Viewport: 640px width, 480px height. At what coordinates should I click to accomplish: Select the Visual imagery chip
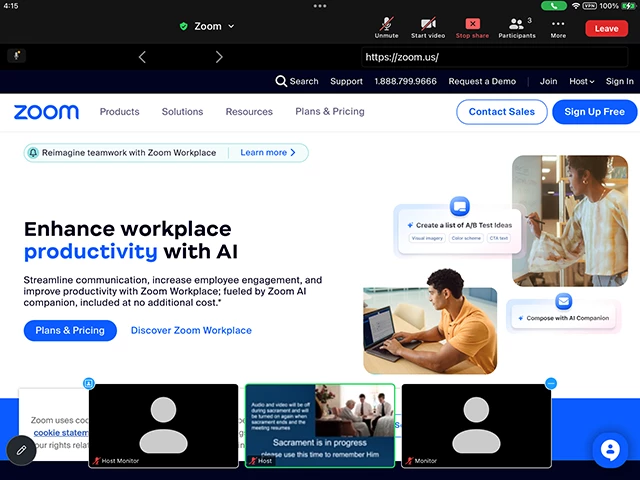tap(427, 238)
